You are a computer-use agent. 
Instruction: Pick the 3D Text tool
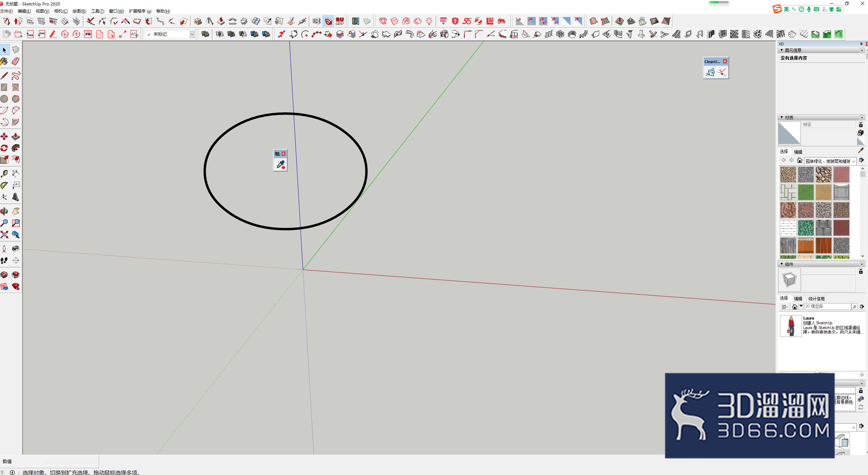[16, 197]
